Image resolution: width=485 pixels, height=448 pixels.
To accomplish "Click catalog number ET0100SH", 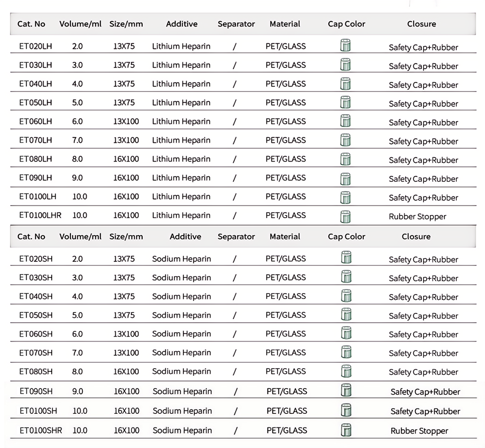I will [38, 411].
